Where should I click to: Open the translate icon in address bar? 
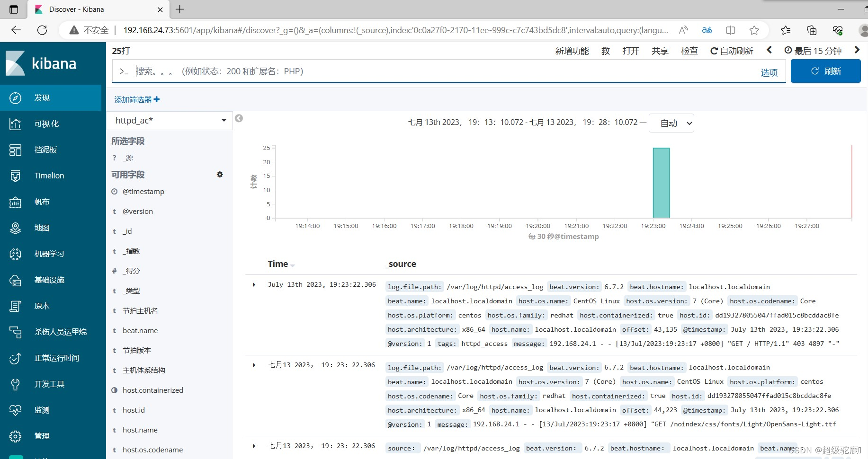[707, 30]
